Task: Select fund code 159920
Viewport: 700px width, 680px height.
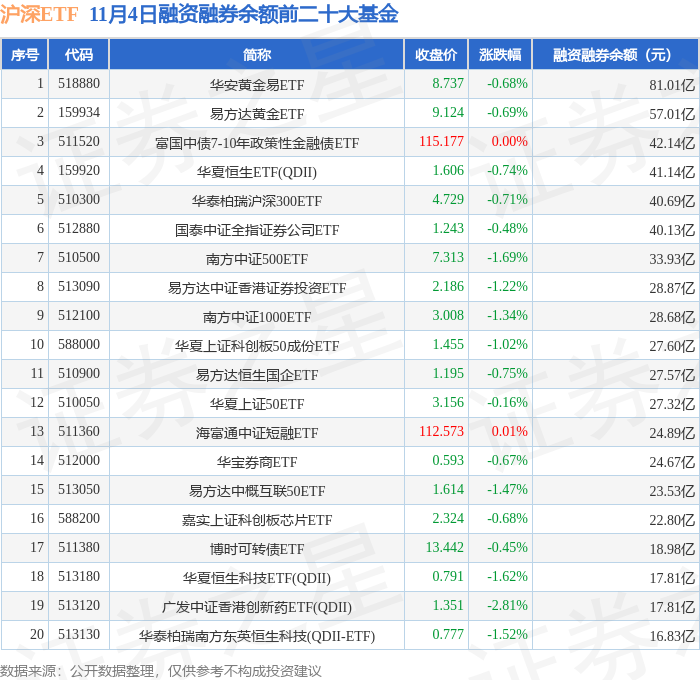Action: click(79, 171)
